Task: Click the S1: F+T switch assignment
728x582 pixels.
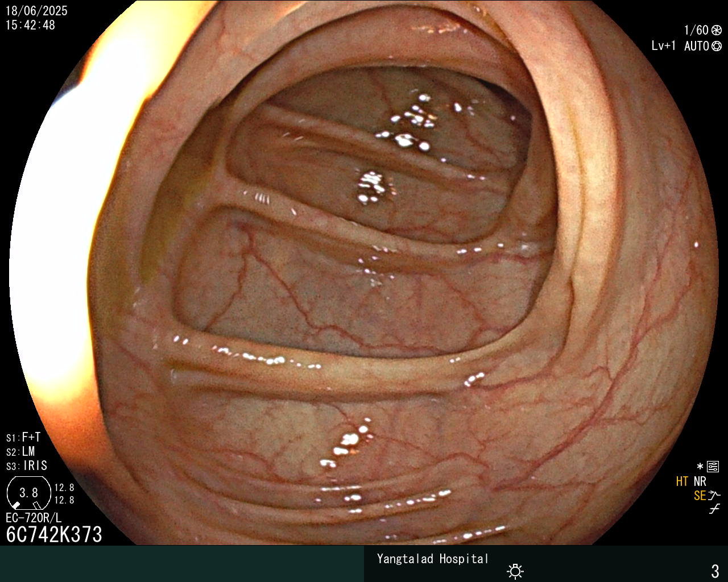Action: [x=23, y=438]
